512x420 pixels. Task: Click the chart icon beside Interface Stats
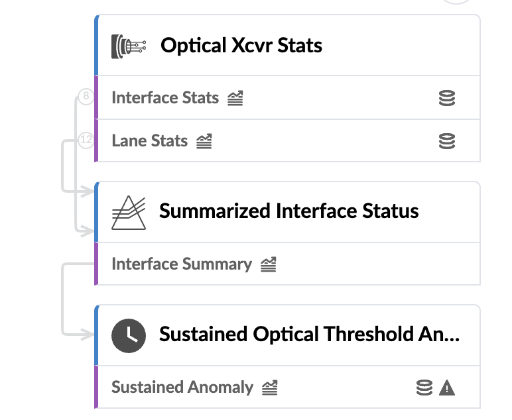tap(235, 99)
